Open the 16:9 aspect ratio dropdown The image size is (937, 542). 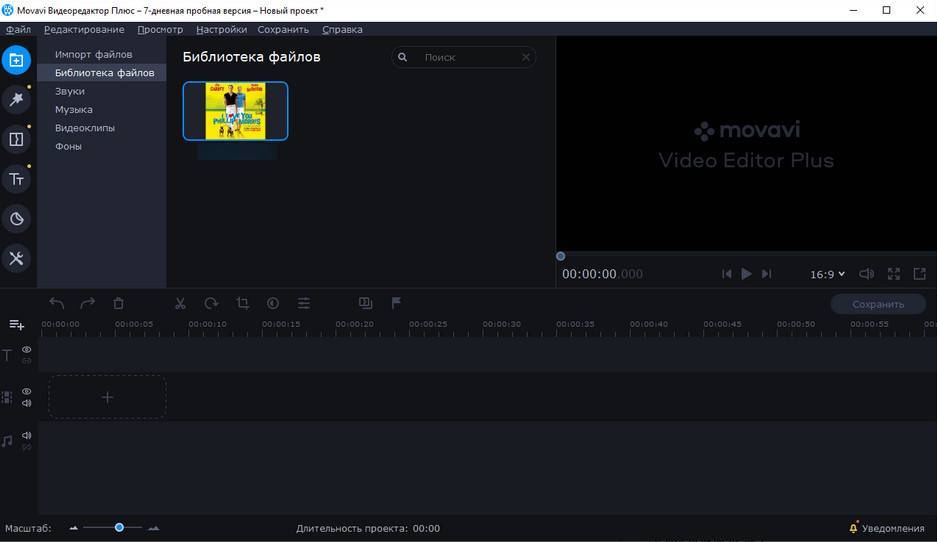827,274
